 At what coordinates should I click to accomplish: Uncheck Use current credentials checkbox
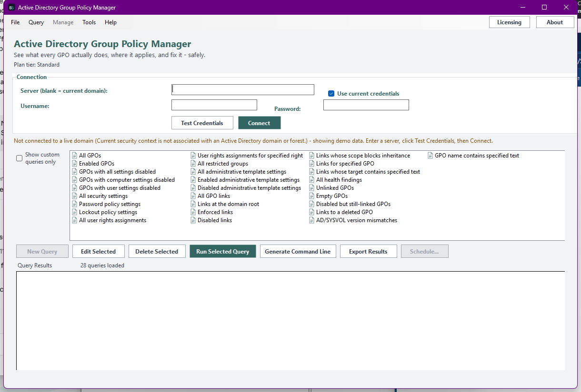(331, 94)
